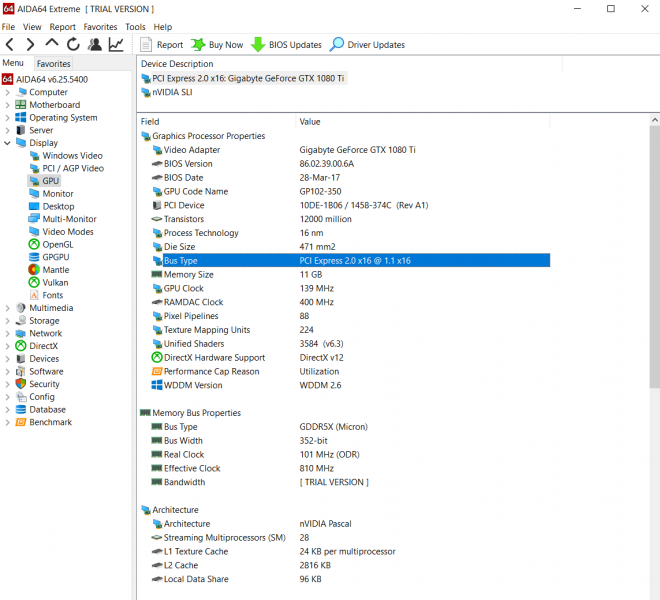This screenshot has width=660, height=600.
Task: Open the user Favorites manager icon
Action: [95, 45]
